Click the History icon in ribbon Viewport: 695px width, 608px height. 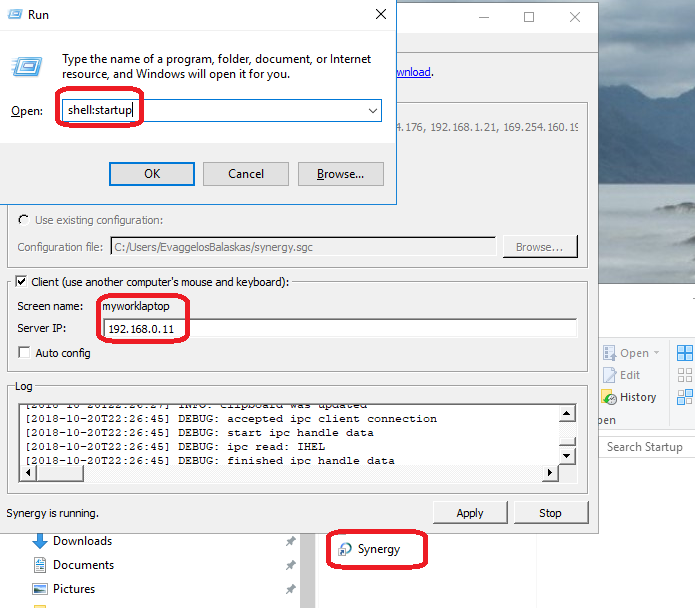point(610,397)
